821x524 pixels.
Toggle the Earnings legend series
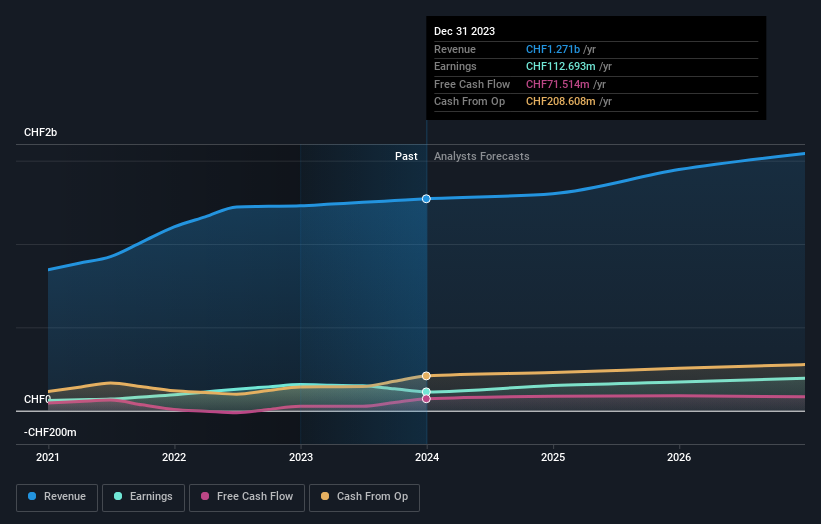143,497
